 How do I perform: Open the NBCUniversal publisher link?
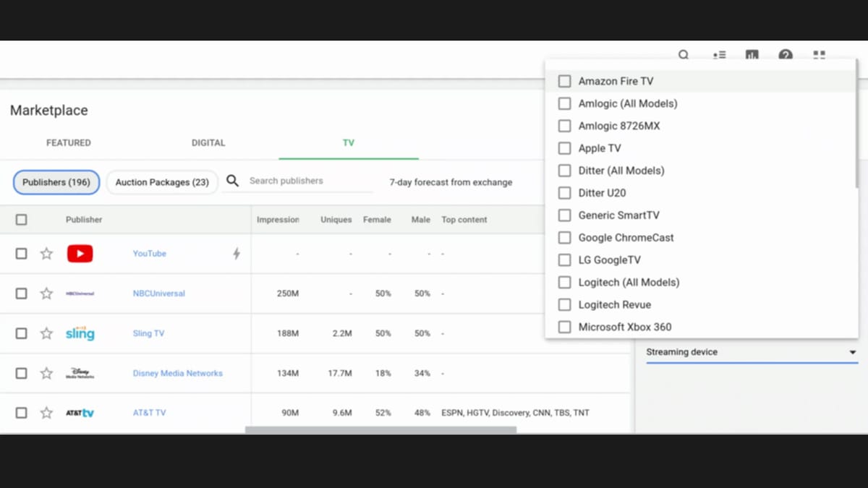158,293
